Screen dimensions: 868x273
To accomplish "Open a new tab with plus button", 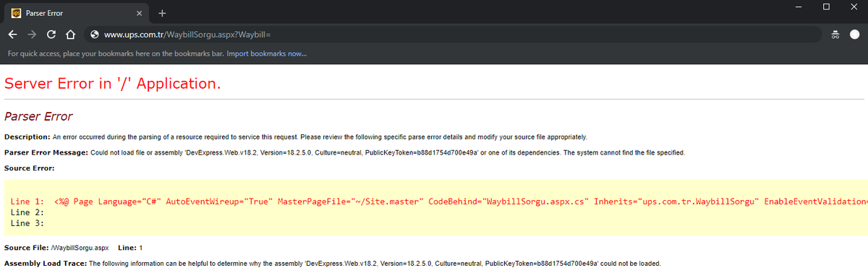I will click(x=162, y=13).
